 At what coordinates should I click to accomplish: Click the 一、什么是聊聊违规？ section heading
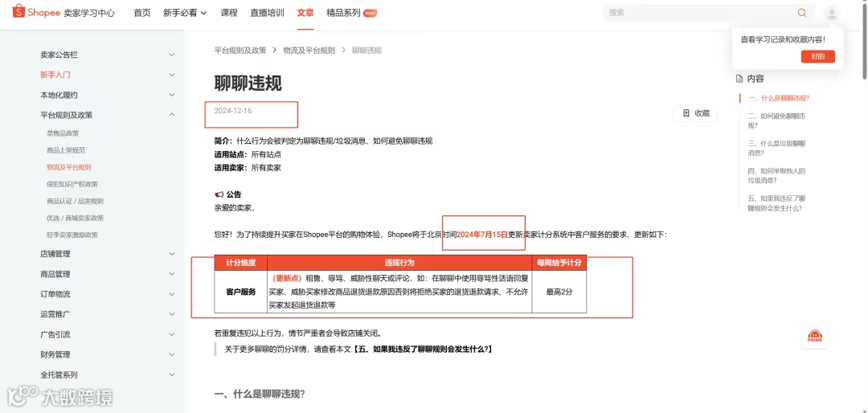[260, 395]
